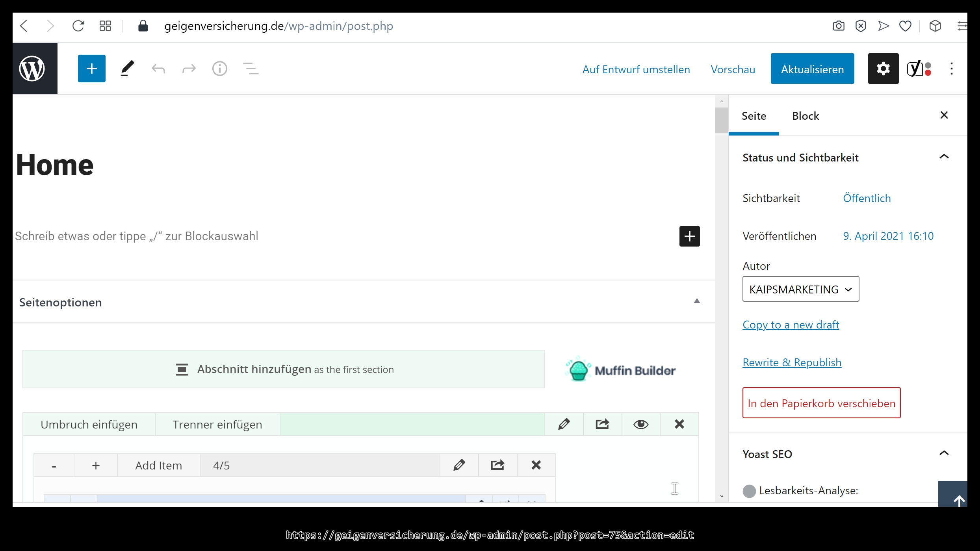Image resolution: width=980 pixels, height=551 pixels.
Task: Change publish date 9. April 2021
Action: click(x=888, y=236)
